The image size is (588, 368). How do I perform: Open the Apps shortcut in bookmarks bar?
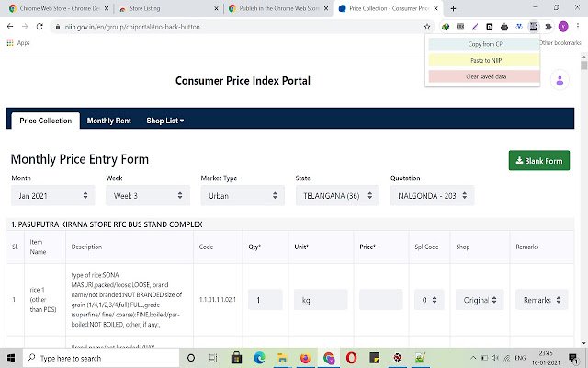click(18, 43)
